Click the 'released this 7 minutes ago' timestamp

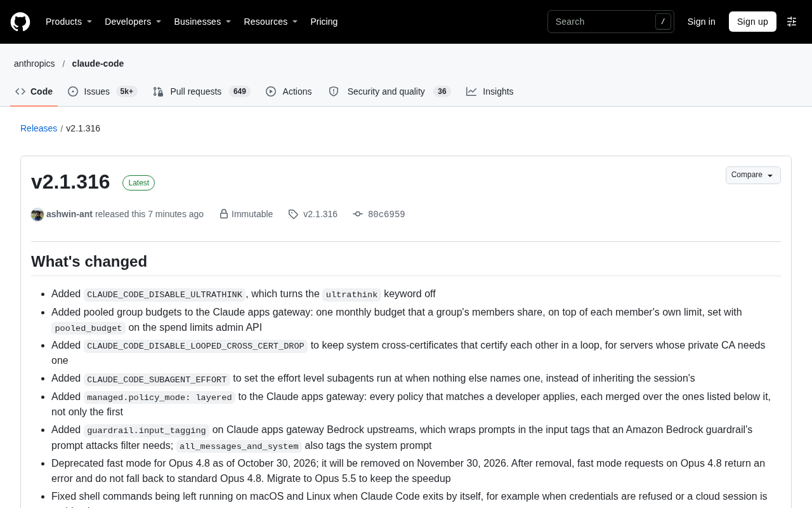point(149,214)
